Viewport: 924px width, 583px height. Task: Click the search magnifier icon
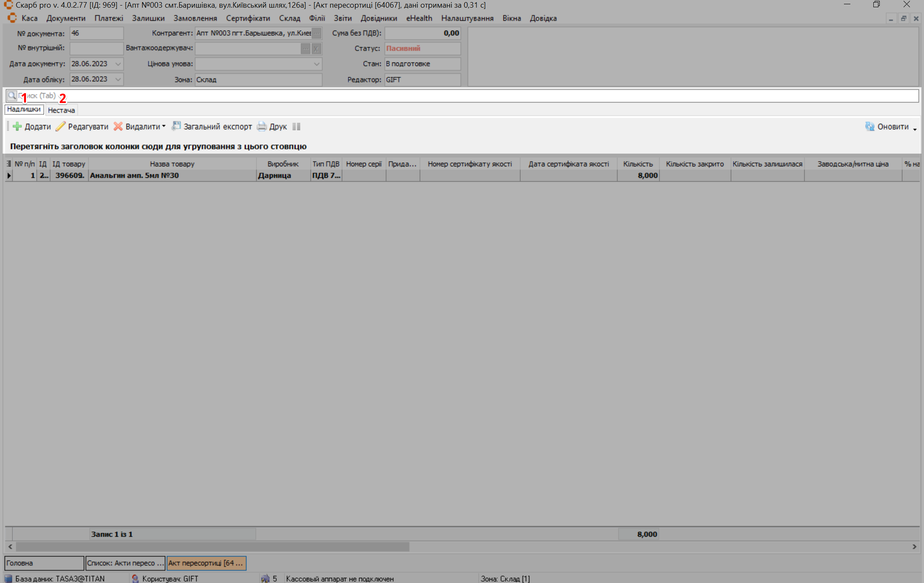(x=12, y=96)
